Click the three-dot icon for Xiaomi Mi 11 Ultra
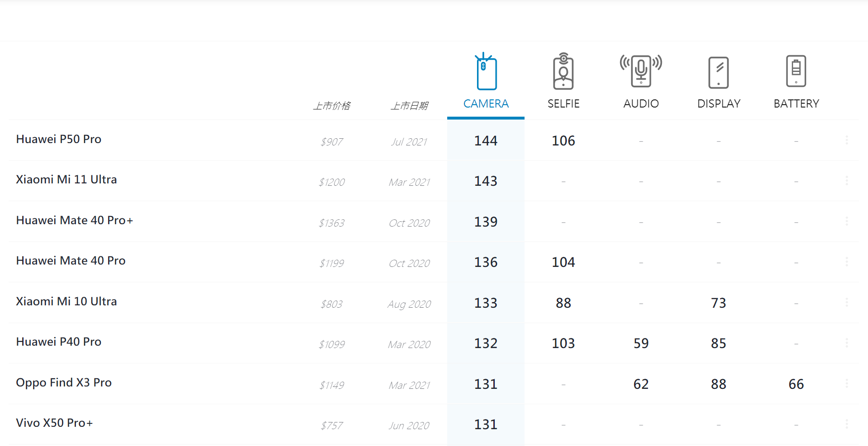The image size is (868, 446). pos(846,181)
